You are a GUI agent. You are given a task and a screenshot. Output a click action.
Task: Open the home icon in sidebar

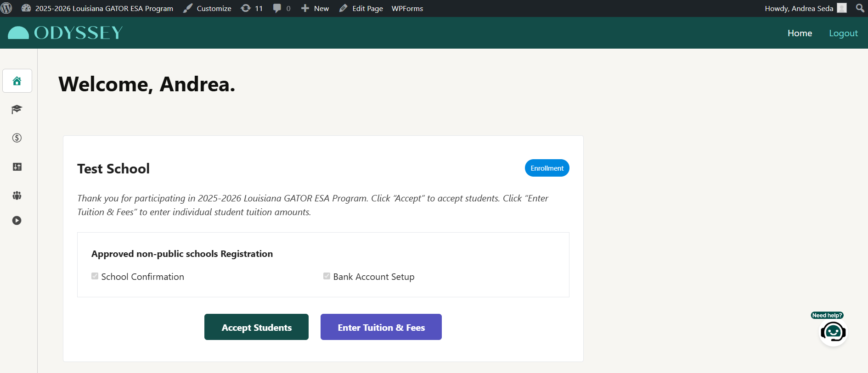coord(17,81)
